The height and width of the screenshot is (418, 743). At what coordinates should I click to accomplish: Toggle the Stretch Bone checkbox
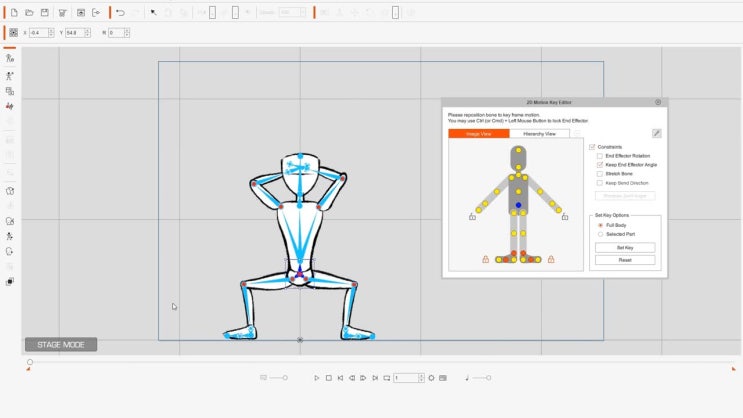(x=599, y=174)
